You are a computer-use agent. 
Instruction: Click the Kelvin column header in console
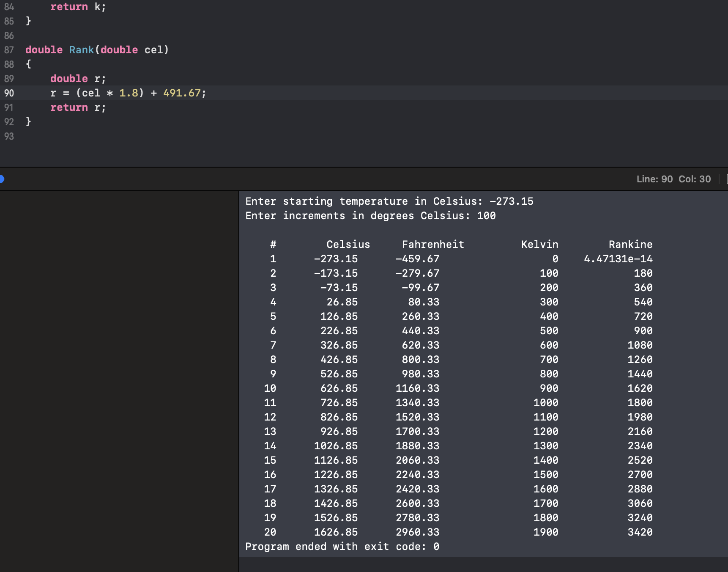(x=539, y=245)
